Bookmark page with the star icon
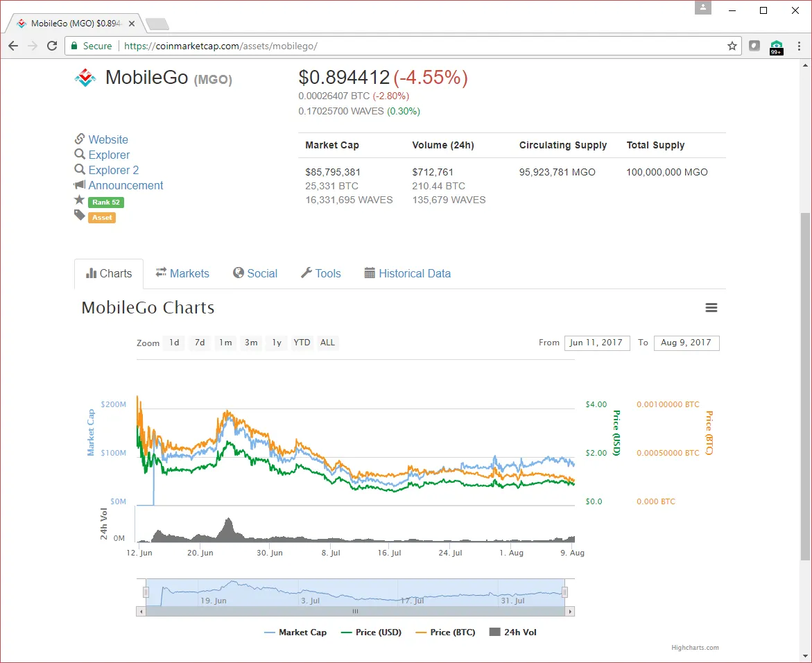 (x=732, y=46)
